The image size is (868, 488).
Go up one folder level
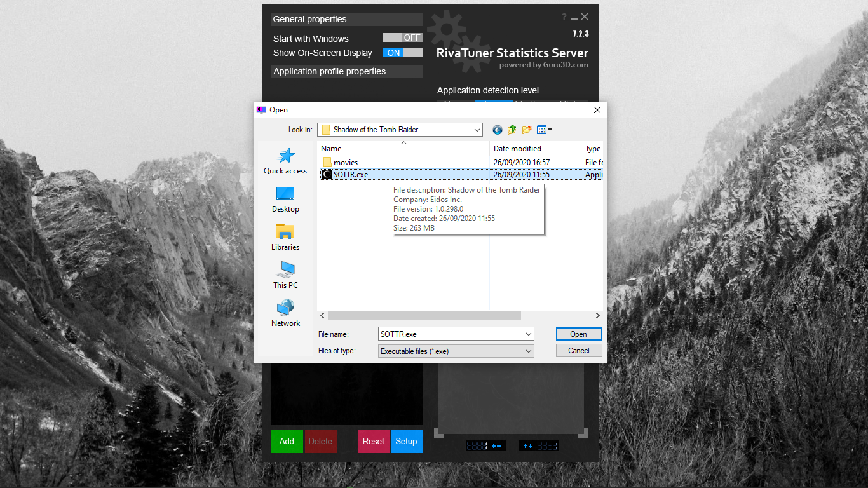[512, 130]
